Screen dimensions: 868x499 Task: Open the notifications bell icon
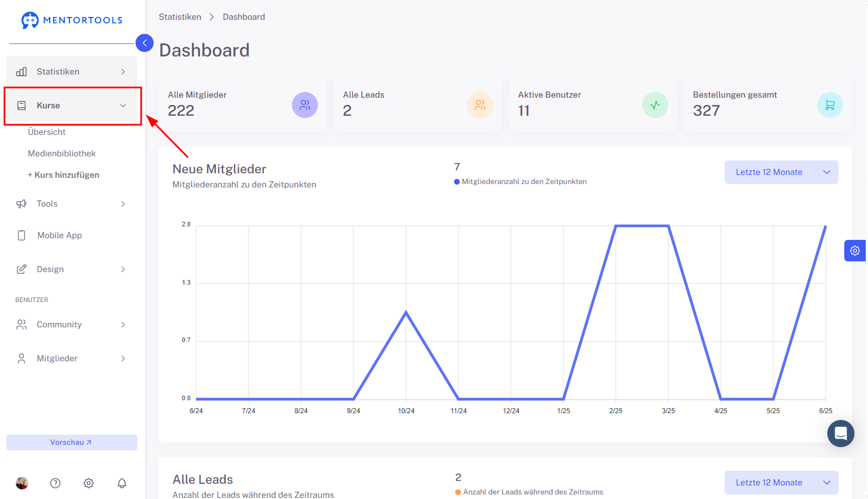click(122, 483)
